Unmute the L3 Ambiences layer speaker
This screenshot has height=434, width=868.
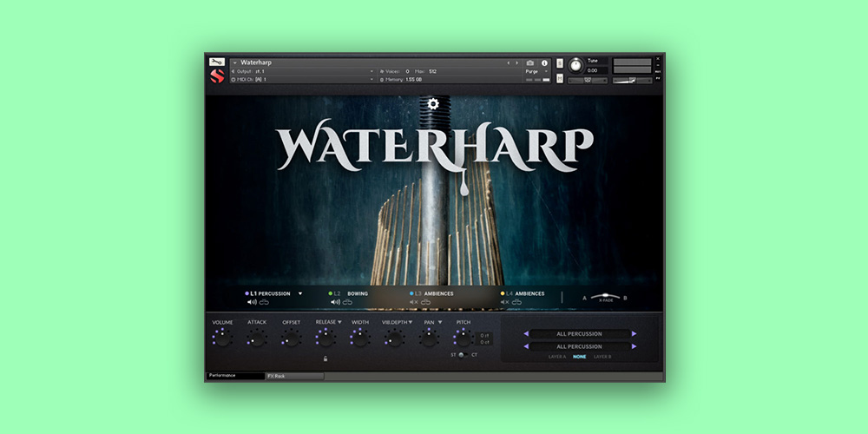(413, 302)
